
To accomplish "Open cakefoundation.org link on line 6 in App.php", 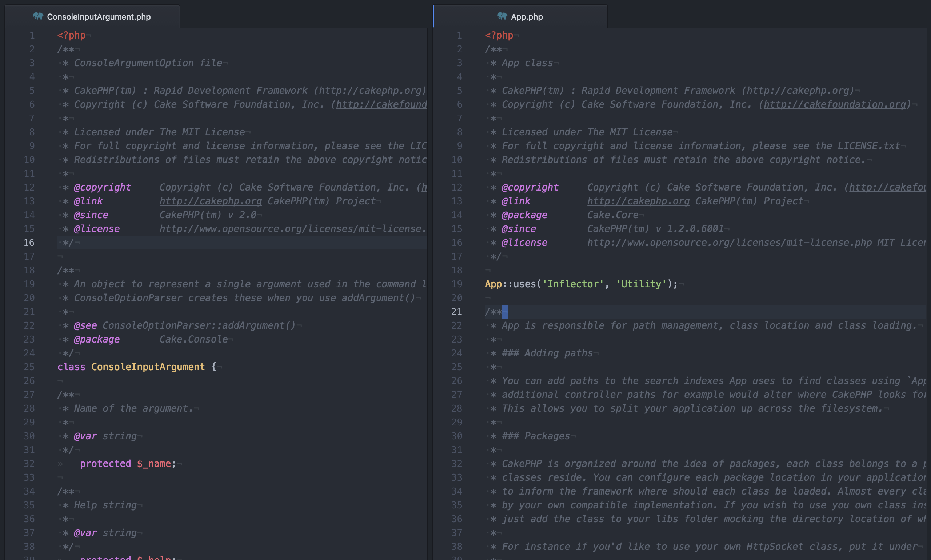I will (x=834, y=104).
